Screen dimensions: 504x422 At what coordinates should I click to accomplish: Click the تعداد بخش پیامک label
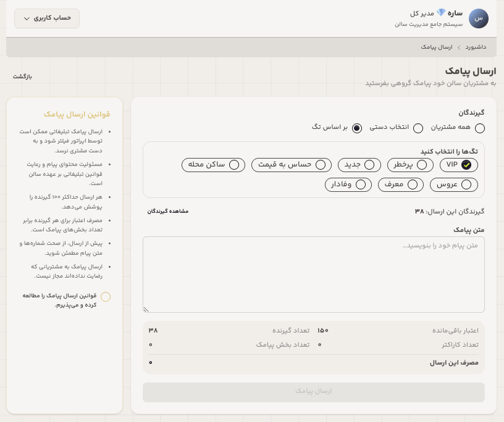click(283, 345)
